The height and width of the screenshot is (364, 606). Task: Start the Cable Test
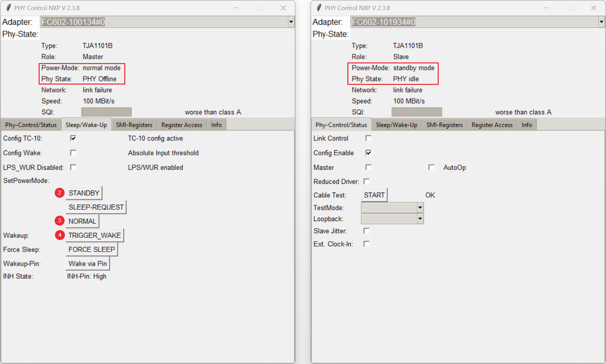tap(374, 195)
